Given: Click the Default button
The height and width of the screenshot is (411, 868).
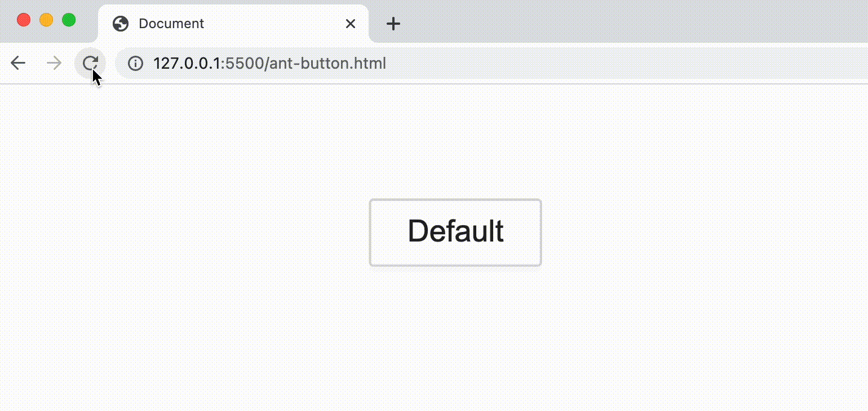Looking at the screenshot, I should point(455,232).
